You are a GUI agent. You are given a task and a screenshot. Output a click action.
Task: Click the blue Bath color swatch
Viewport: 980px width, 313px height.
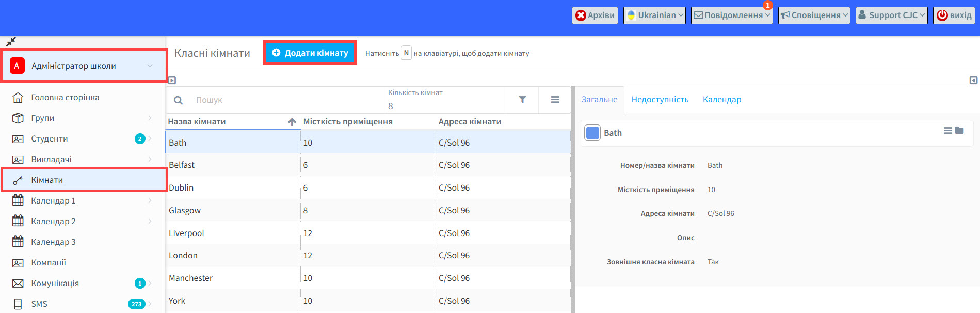[592, 133]
